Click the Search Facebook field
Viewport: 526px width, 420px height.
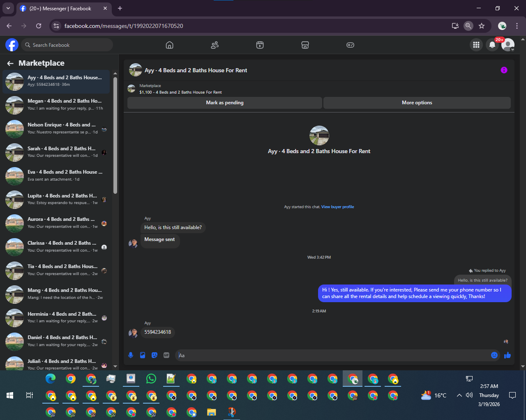(x=67, y=45)
